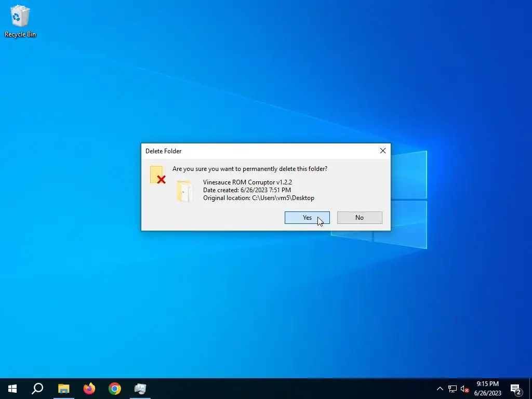Open the Recycle Bin desktop icon
This screenshot has width=532, height=399.
coord(20,21)
